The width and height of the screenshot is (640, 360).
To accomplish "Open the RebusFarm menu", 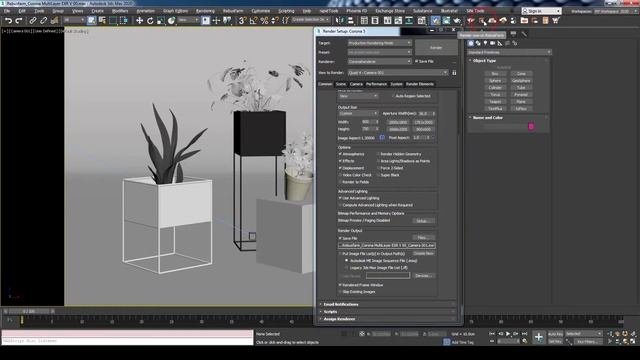I will point(233,11).
